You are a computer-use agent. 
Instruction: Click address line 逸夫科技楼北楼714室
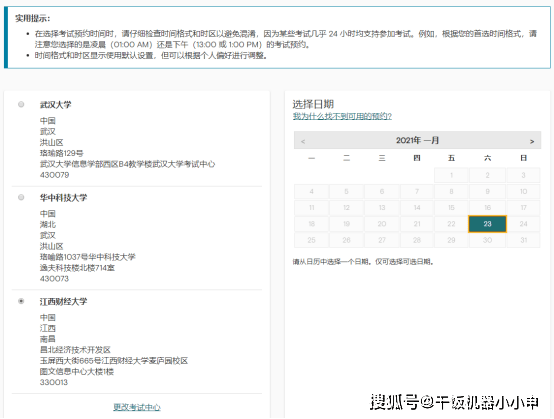[x=77, y=268]
